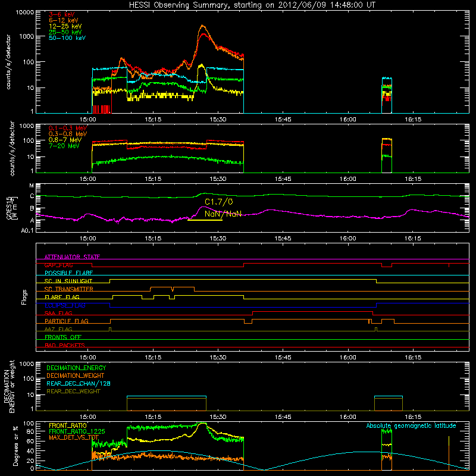476x476 pixels.
Task: Select the 3-6 keV legend label
Action: pos(61,14)
